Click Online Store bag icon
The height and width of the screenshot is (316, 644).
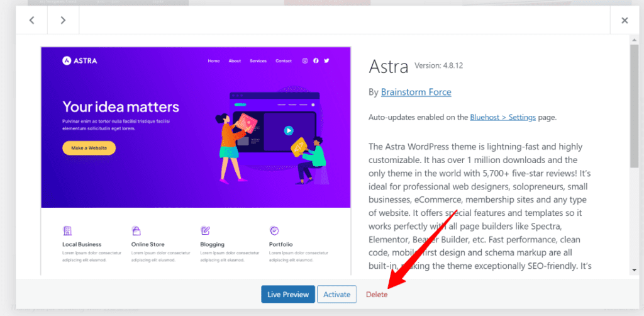pyautogui.click(x=136, y=230)
